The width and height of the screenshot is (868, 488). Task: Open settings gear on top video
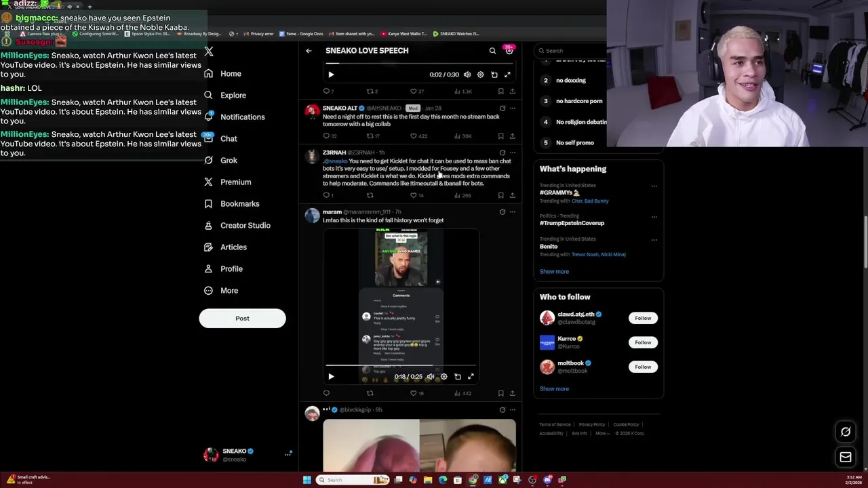point(481,75)
